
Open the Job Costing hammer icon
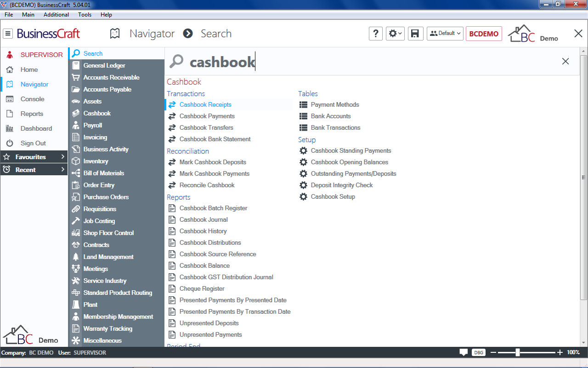[76, 221]
